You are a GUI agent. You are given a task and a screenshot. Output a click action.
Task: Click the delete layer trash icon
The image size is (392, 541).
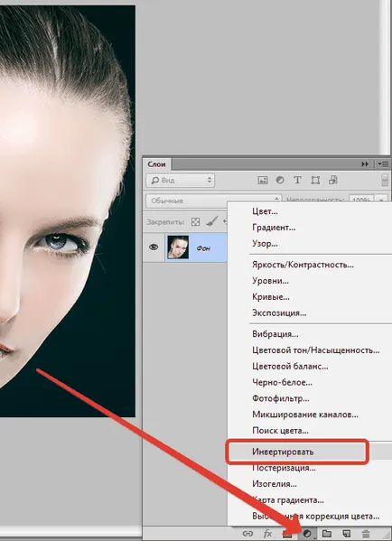366,534
